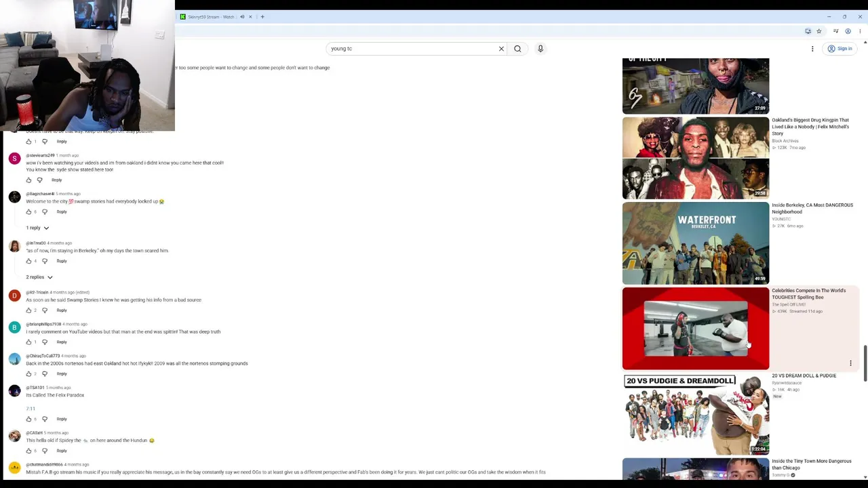This screenshot has width=868, height=488.
Task: Open the @stevlearts249 profile avatar
Action: click(x=14, y=159)
